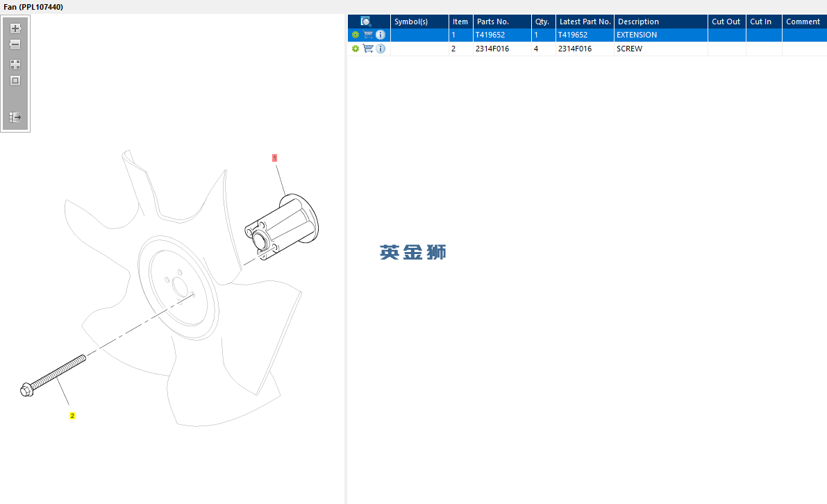Click the Cut In column header
Viewport: 827px width, 504px height.
(764, 22)
